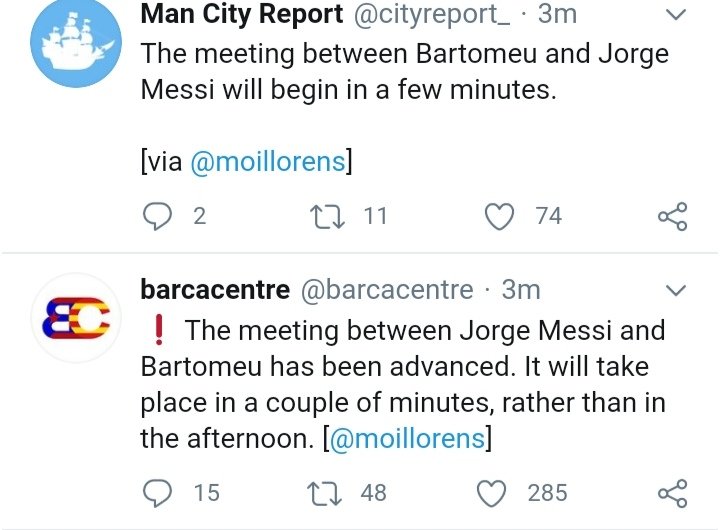Open Man City Report profile name
The height and width of the screenshot is (530, 720).
coord(242,14)
